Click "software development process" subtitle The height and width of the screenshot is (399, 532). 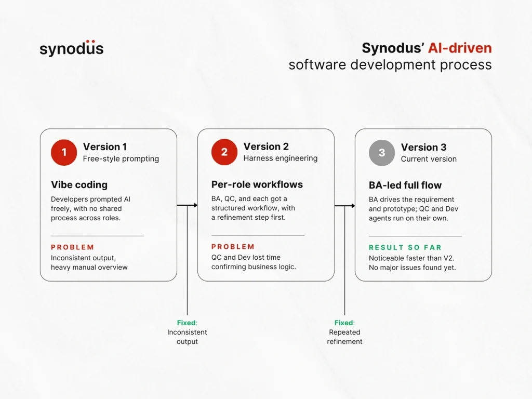pyautogui.click(x=390, y=64)
